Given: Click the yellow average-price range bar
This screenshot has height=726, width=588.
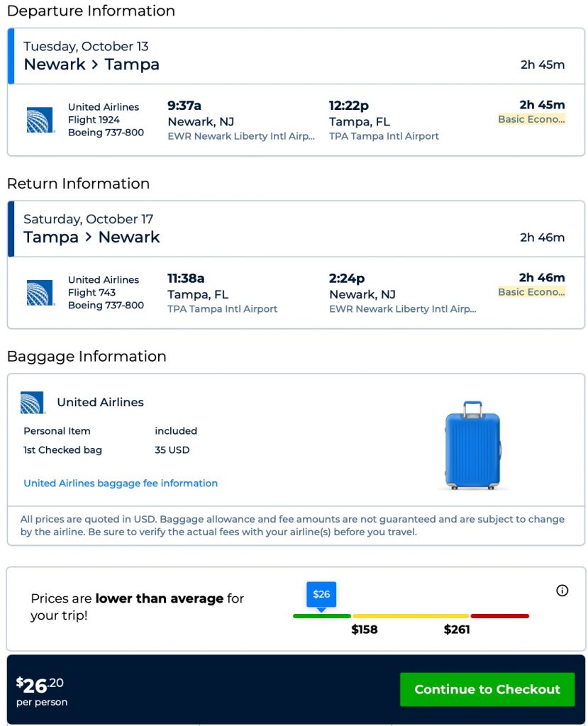Looking at the screenshot, I should [411, 616].
